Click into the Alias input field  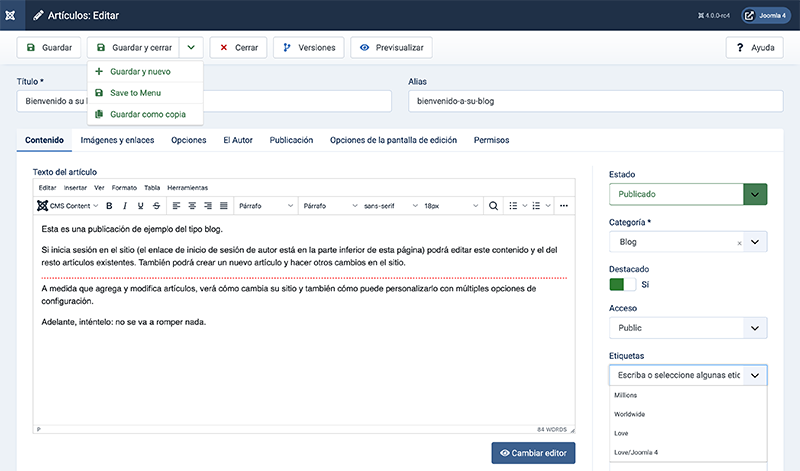595,101
